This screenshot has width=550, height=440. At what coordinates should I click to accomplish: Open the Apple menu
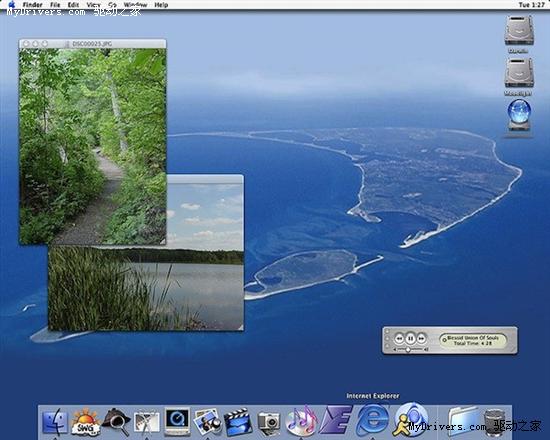pos(12,5)
